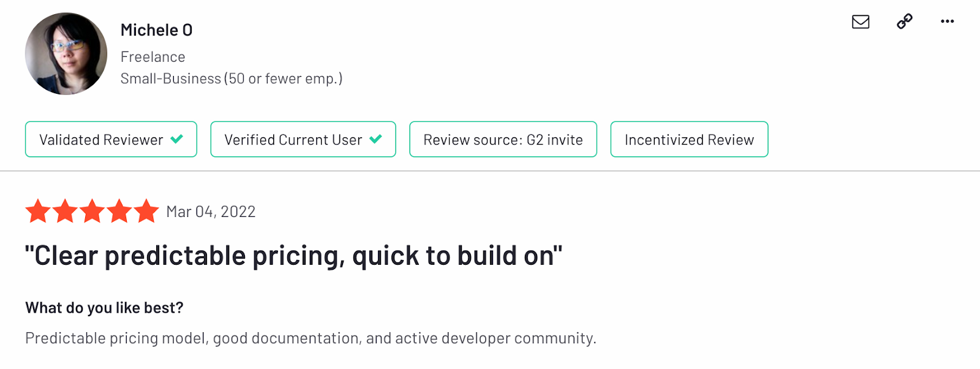The width and height of the screenshot is (980, 369).
Task: Click Michele O's profile photo
Action: tap(66, 54)
